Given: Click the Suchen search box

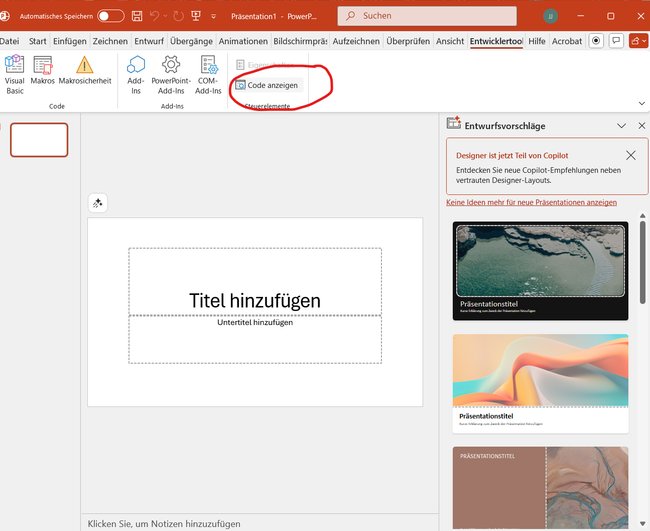Looking at the screenshot, I should tap(427, 16).
